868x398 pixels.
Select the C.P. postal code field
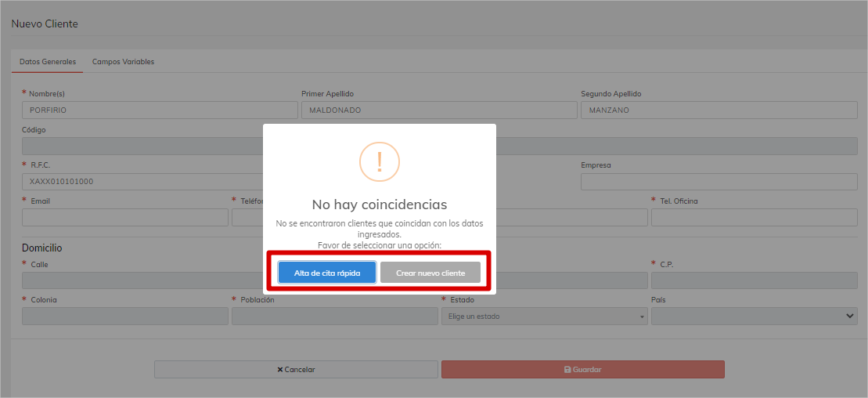pyautogui.click(x=754, y=280)
